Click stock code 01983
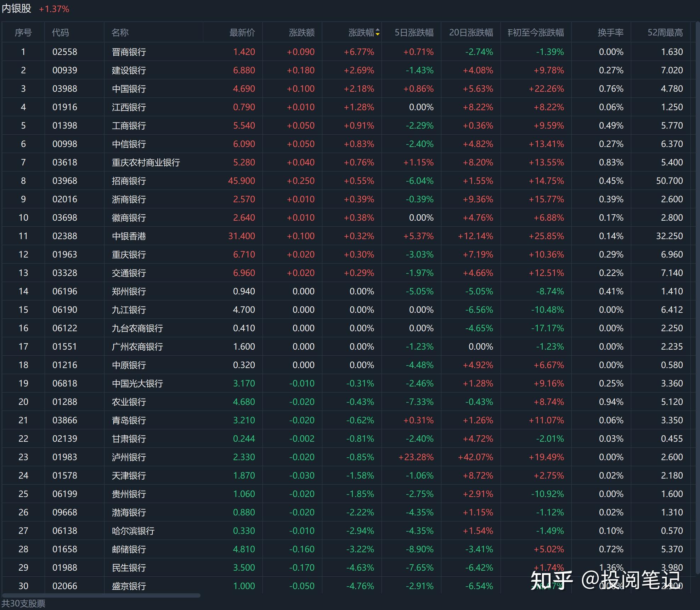 click(65, 457)
